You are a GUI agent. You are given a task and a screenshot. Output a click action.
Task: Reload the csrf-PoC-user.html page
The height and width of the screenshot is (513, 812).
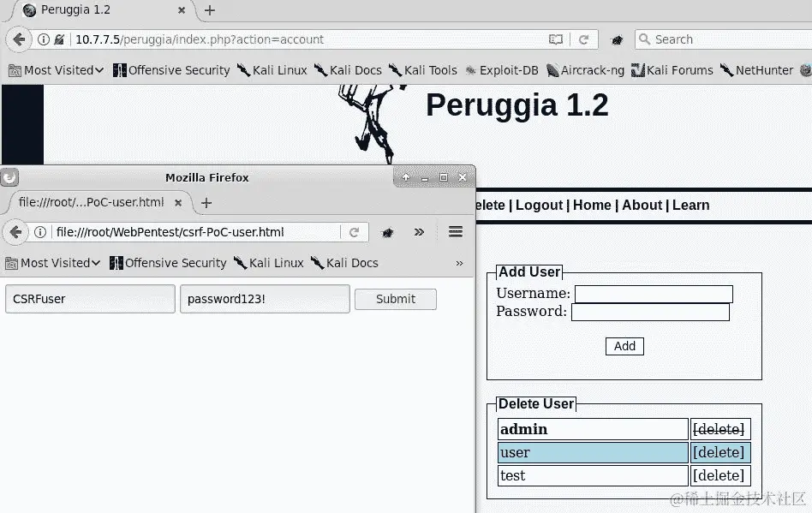pyautogui.click(x=355, y=232)
